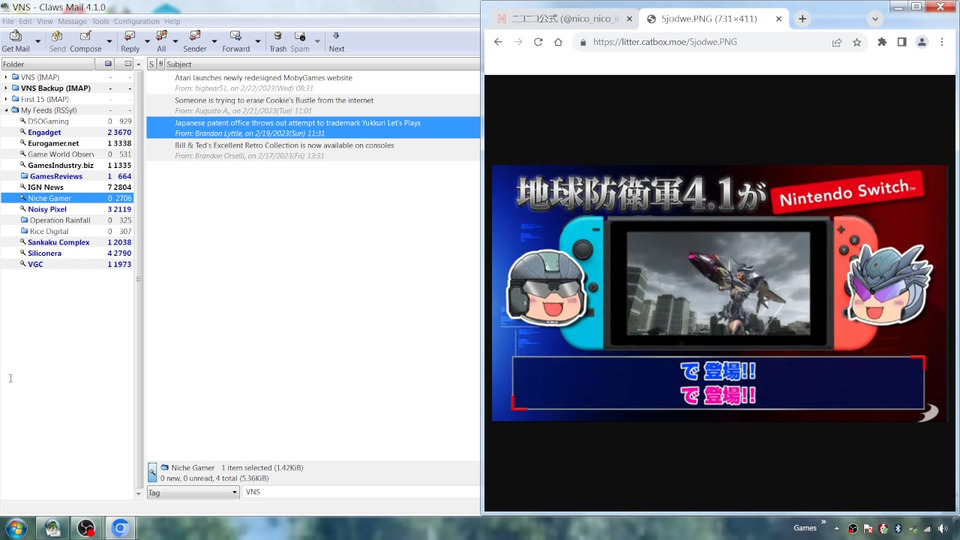Screen dimensions: 960x540
Task: Click the Chrome address bar URL
Action: tap(665, 42)
